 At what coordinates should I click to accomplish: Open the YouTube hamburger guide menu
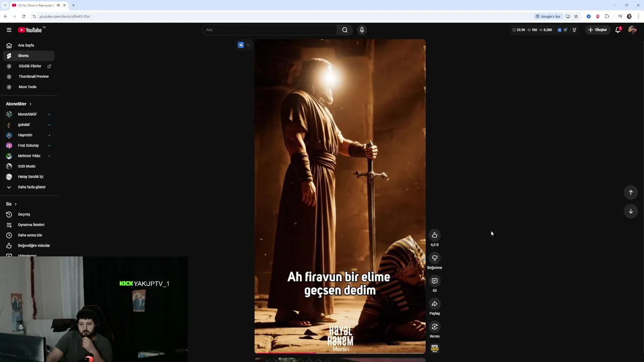(x=9, y=30)
